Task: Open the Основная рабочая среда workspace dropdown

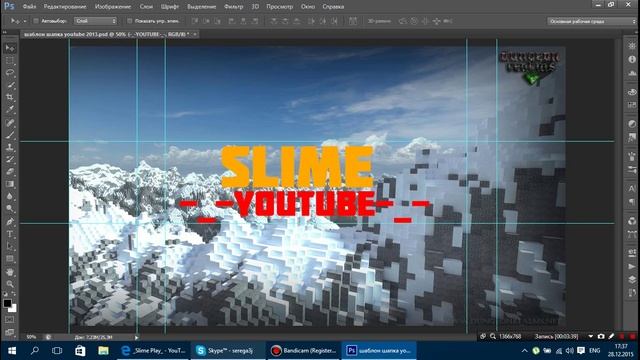Action: click(x=591, y=21)
